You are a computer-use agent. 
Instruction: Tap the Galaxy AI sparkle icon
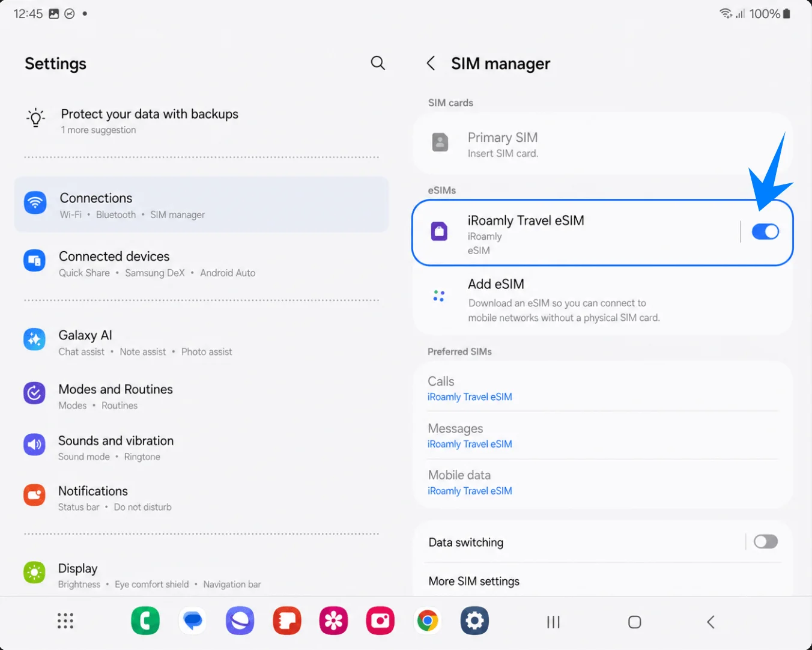pyautogui.click(x=34, y=339)
